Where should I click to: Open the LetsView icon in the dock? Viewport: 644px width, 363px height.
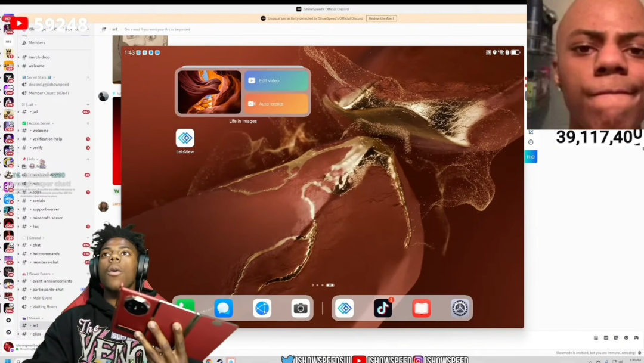tap(345, 308)
